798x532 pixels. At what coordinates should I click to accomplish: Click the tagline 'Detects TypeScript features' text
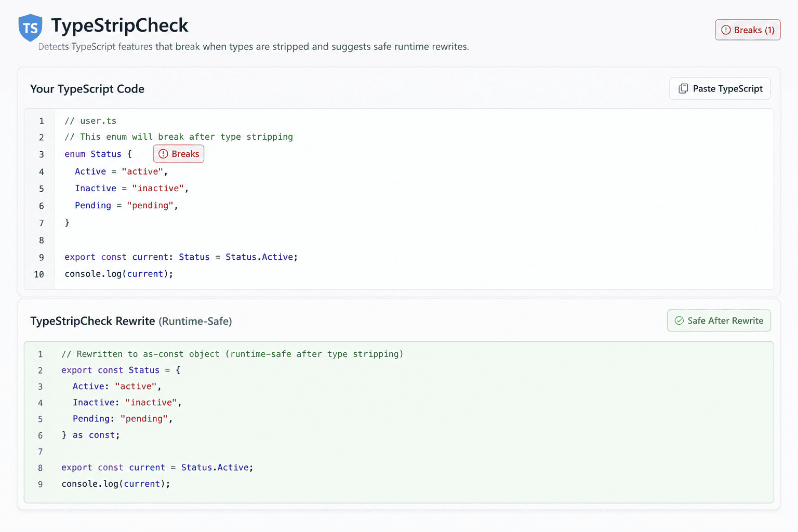[x=254, y=47]
